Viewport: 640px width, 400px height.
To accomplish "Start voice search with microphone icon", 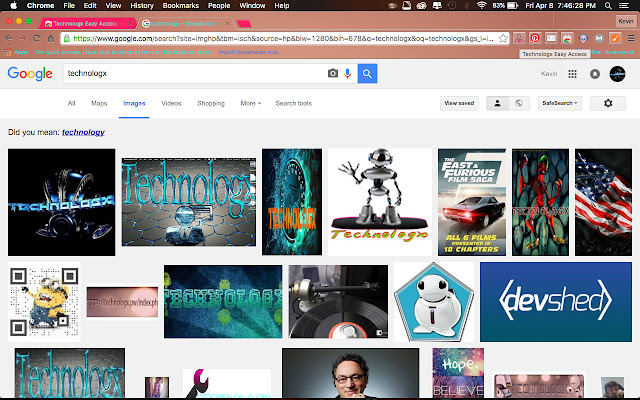I will tap(347, 73).
